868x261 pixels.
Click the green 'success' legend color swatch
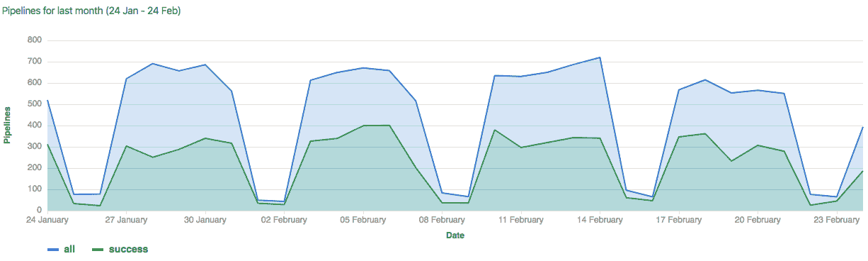[98, 250]
